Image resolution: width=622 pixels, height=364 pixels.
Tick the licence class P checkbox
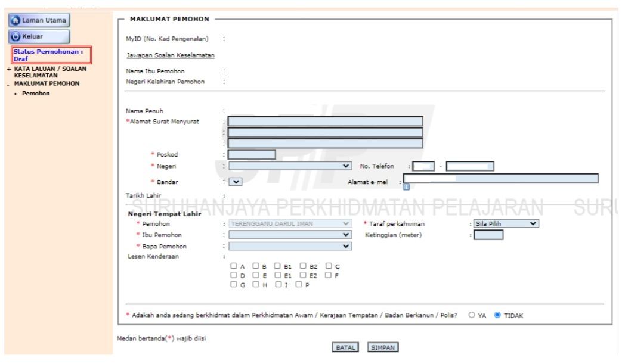299,284
